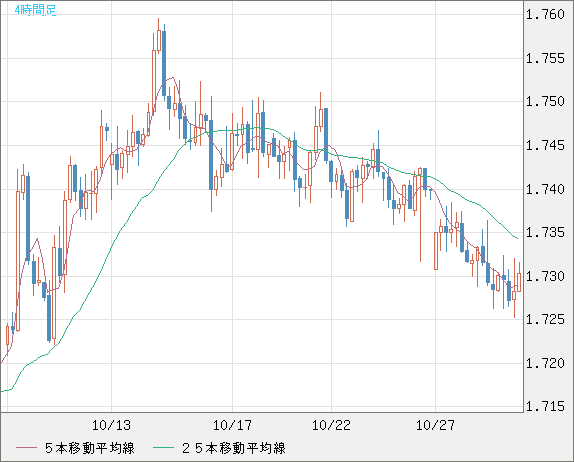574x462 pixels.
Task: Click the 1.745 price axis label
Action: pyautogui.click(x=545, y=145)
